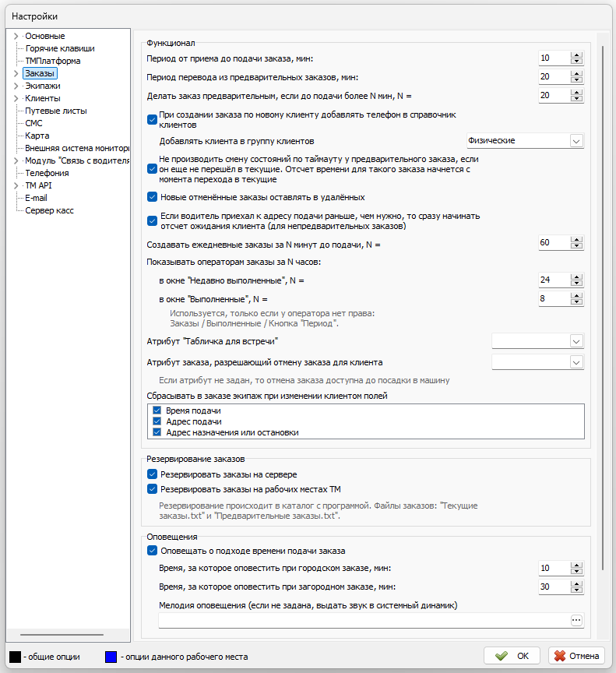Decrease the suburban order notification time
Screen dimensions: 616x673
[576, 590]
